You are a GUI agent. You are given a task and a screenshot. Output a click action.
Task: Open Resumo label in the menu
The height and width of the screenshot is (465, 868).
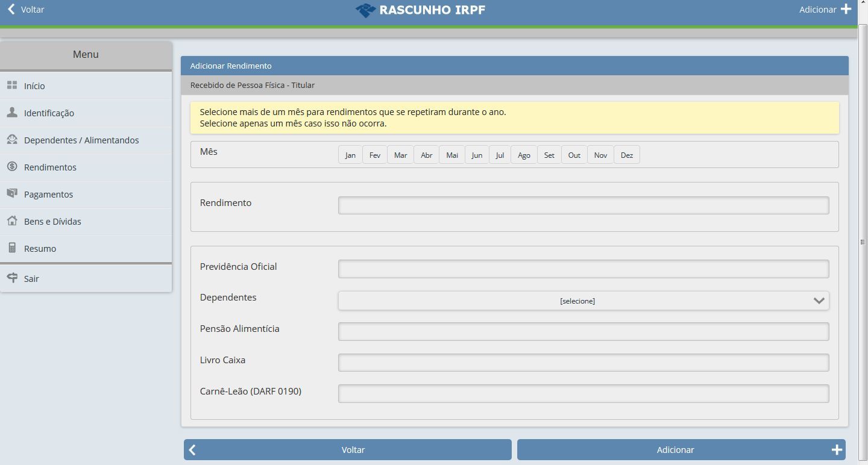click(40, 249)
